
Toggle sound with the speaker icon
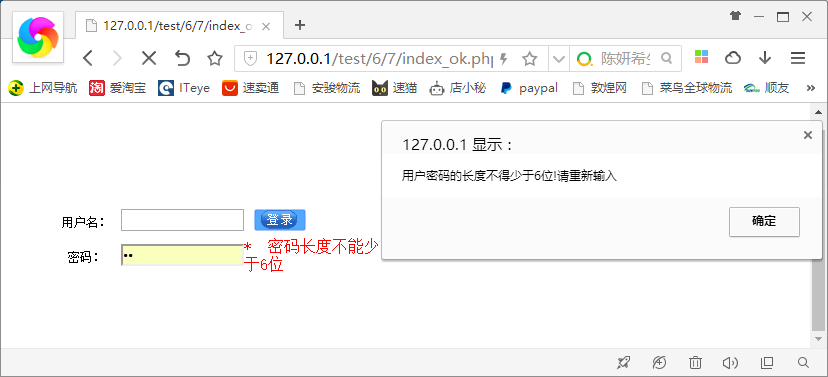point(730,362)
